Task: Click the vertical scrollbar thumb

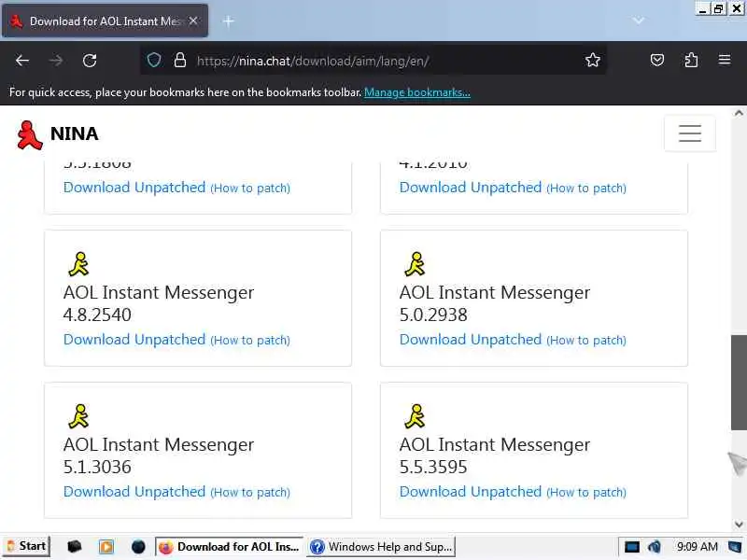Action: (x=739, y=383)
